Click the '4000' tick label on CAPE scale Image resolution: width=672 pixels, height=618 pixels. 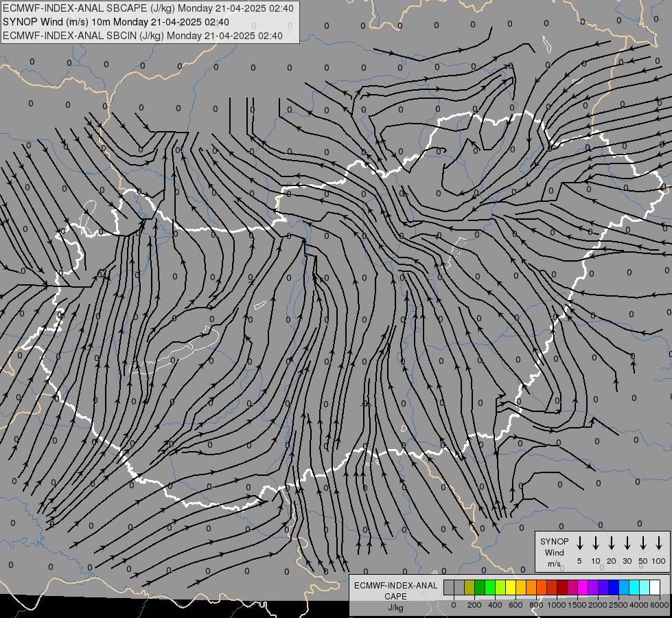coord(639,605)
